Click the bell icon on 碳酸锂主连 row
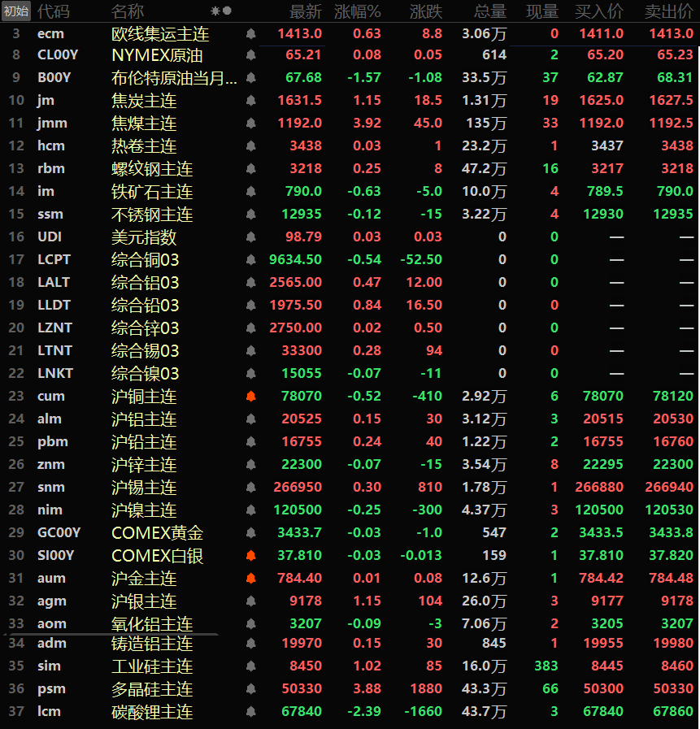700x729 pixels. 250,712
